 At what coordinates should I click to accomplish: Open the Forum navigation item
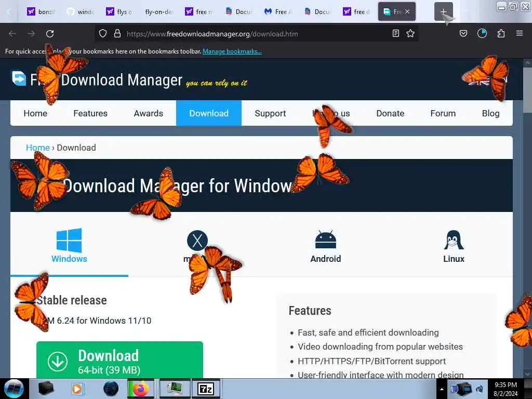coord(443,113)
